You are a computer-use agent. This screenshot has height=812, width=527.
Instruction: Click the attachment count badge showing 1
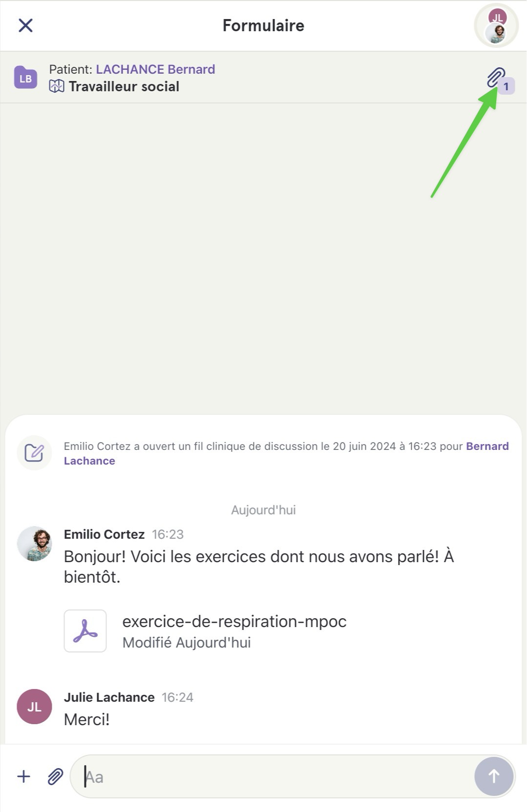(x=506, y=86)
